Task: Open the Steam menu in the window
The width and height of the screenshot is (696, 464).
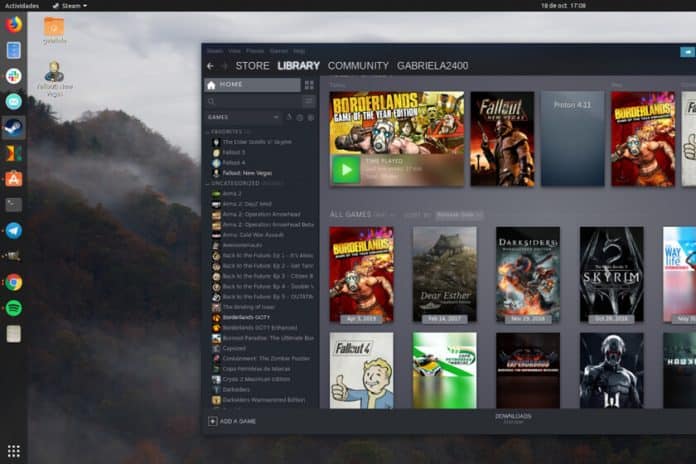Action: point(215,51)
